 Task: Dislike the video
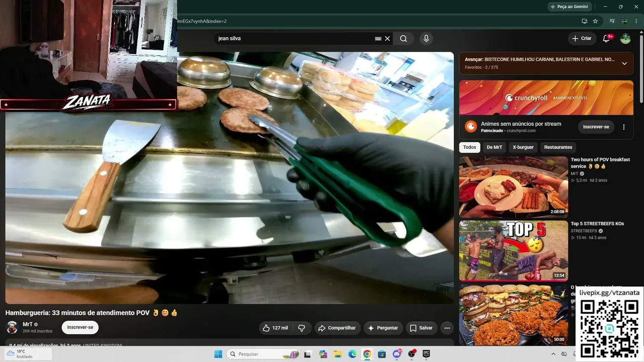(302, 328)
